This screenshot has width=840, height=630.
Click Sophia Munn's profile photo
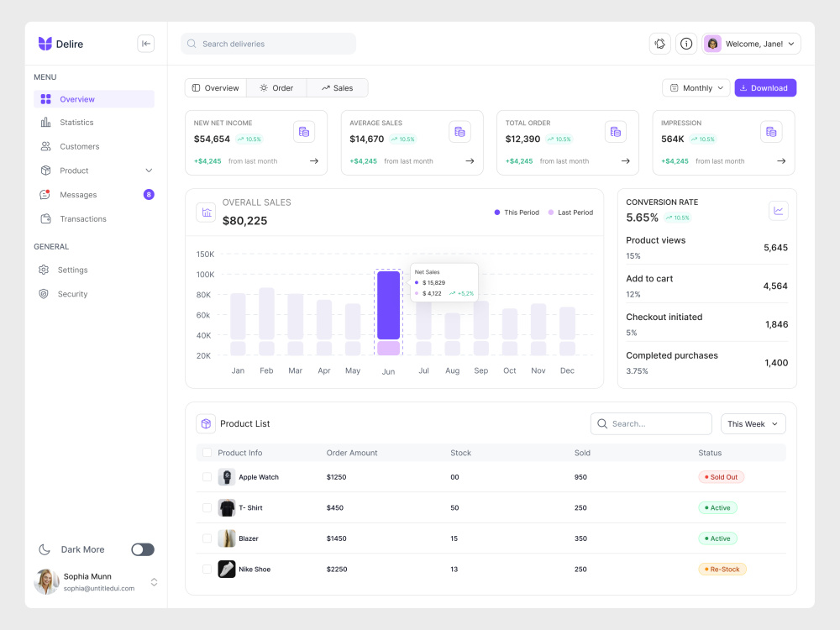(x=46, y=582)
